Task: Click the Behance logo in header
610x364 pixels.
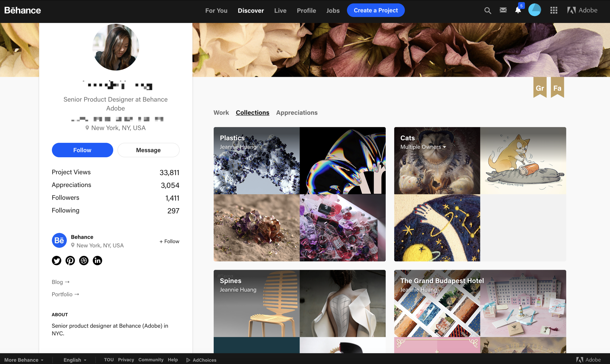Action: point(23,10)
